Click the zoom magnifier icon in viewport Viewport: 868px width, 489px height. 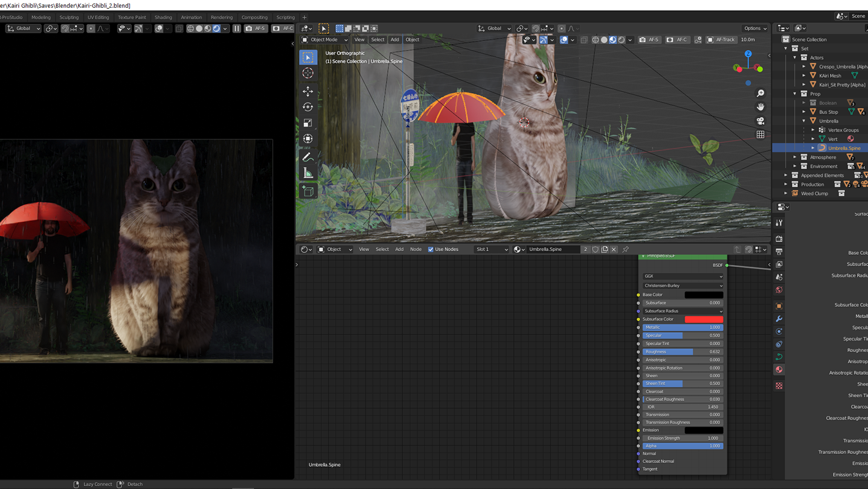(760, 93)
